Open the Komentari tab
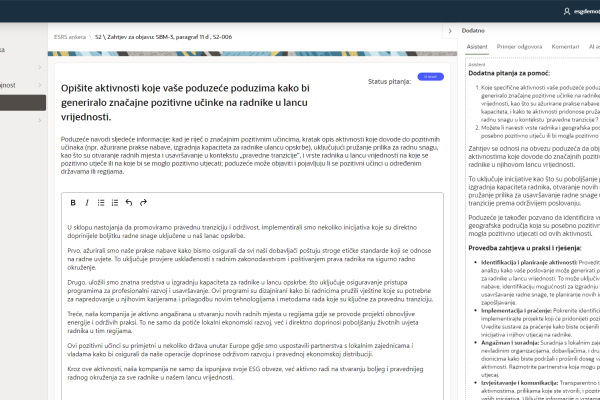Image resolution: width=600 pixels, height=400 pixels. tap(565, 47)
